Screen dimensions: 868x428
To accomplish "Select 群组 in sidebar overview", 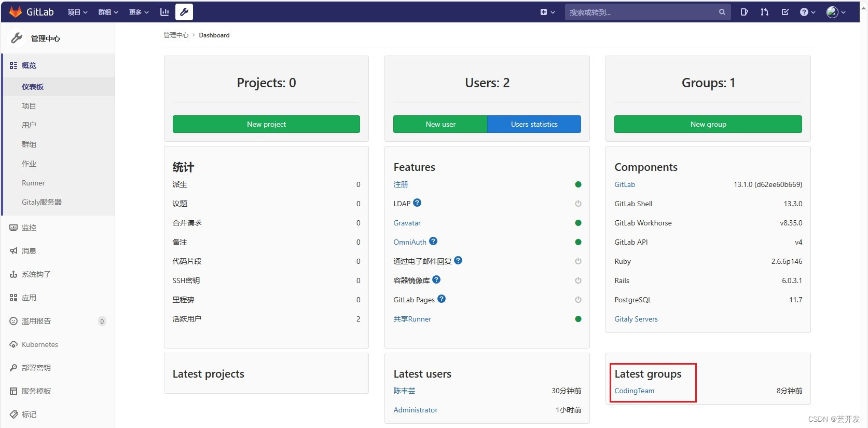I will (58, 144).
